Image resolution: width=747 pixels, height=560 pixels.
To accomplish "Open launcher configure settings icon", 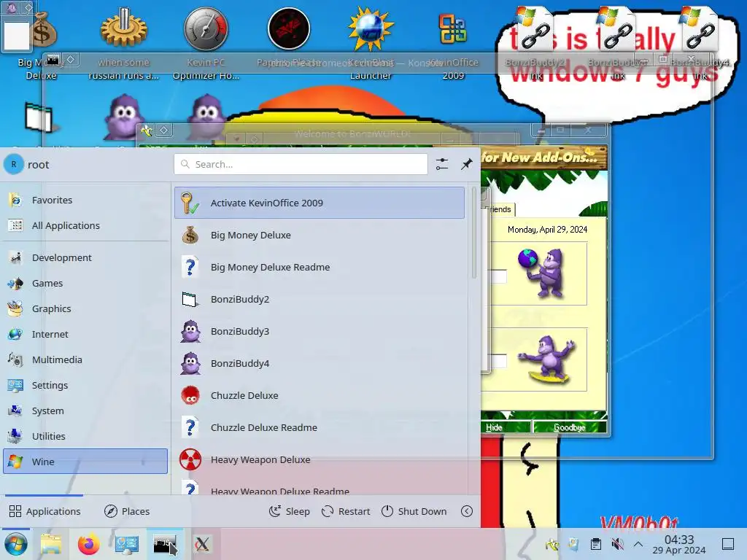I will coord(441,164).
